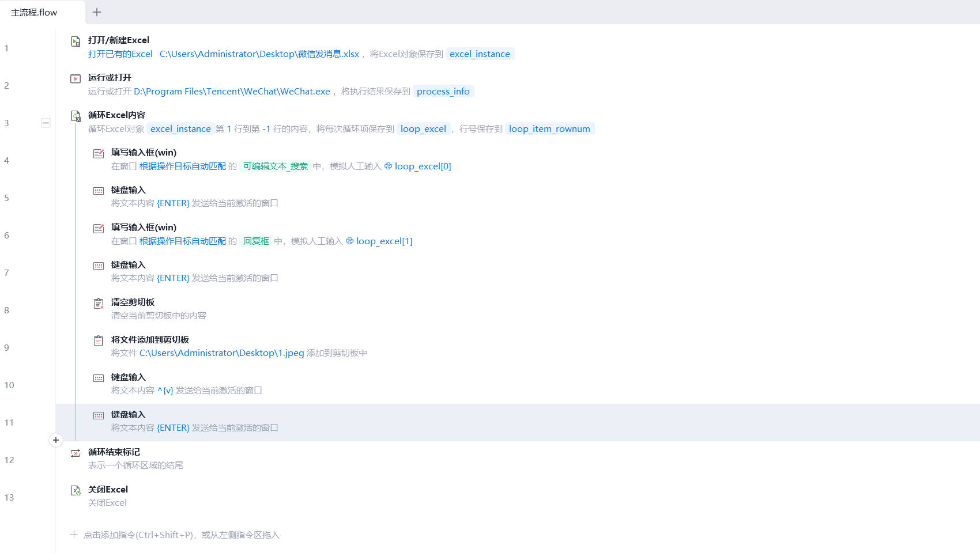Click line number 13 in the gutter
This screenshot has height=553, width=980.
(x=9, y=498)
